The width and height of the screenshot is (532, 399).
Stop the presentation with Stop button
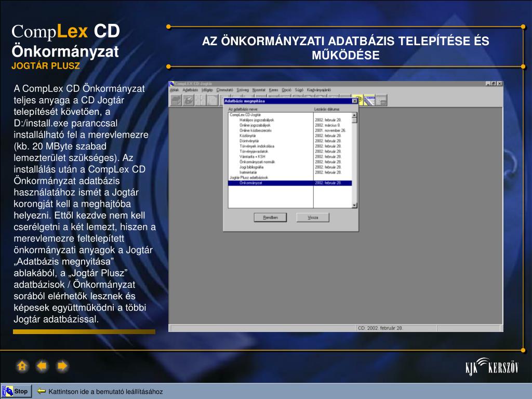[x=17, y=391]
